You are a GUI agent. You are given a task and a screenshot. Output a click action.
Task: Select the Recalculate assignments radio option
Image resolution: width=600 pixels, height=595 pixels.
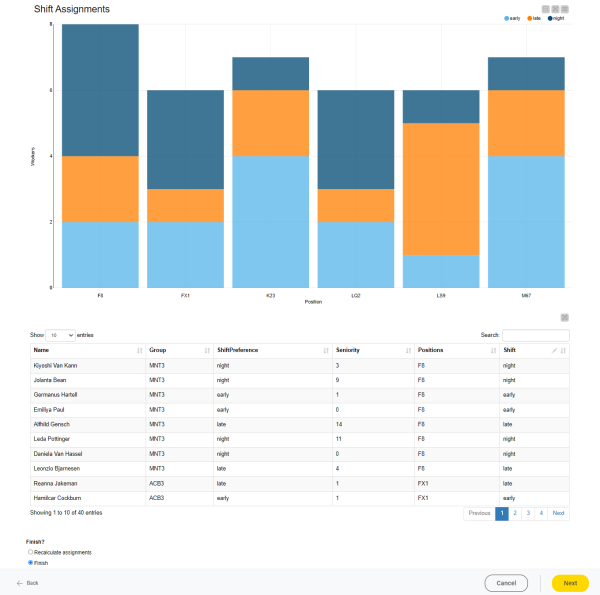click(x=30, y=552)
